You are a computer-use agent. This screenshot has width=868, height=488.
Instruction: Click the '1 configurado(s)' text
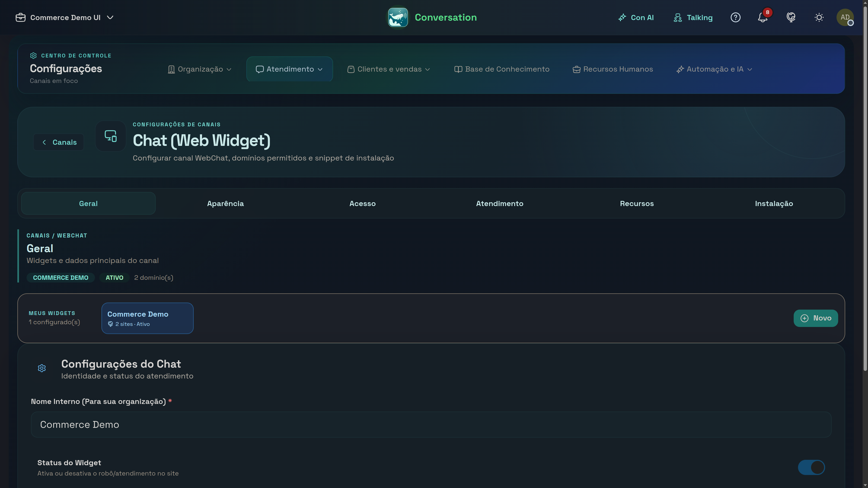tap(54, 322)
